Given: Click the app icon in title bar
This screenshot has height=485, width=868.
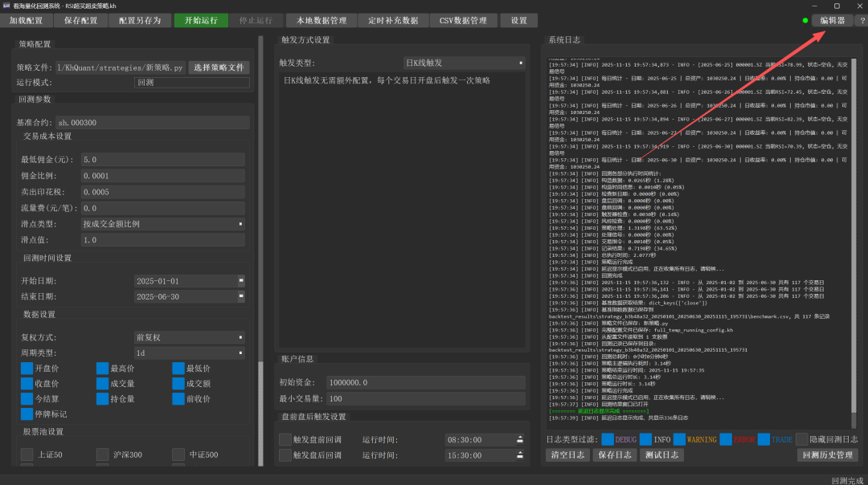Looking at the screenshot, I should (x=6, y=6).
